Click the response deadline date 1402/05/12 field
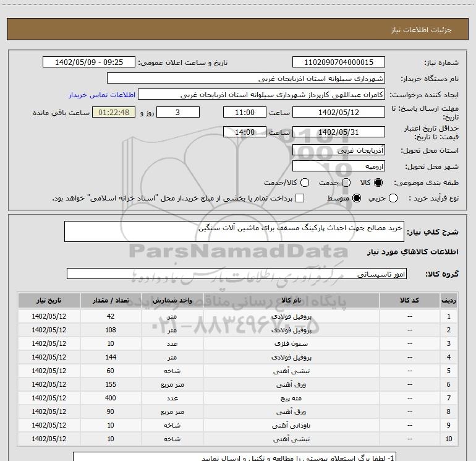The image size is (476, 461). tap(339, 112)
